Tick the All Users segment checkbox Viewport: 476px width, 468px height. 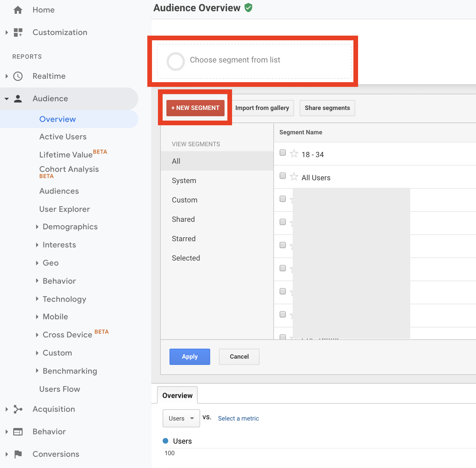pyautogui.click(x=283, y=176)
